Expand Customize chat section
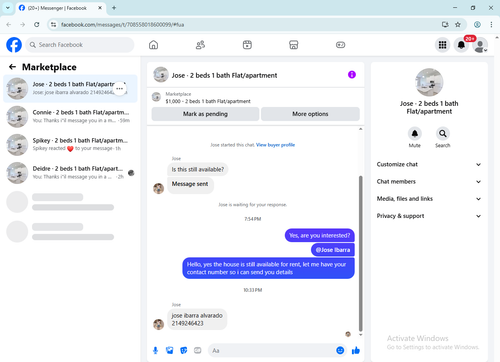 click(429, 164)
